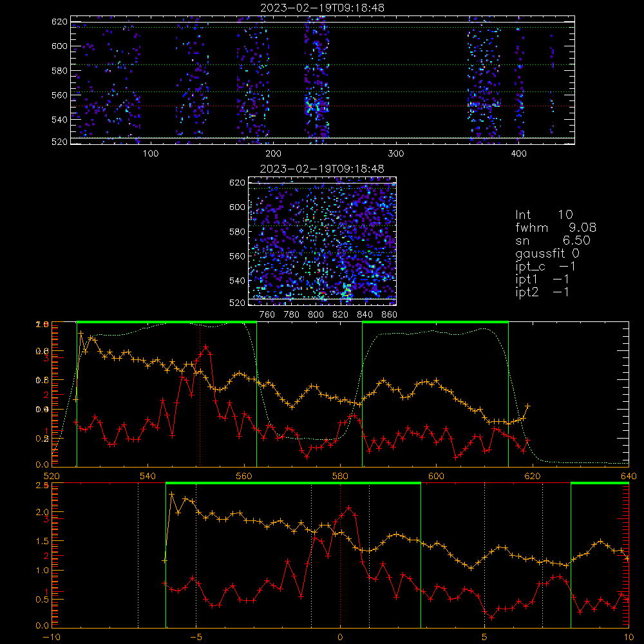Select the 'gaussfit 0' line

[x=547, y=253]
